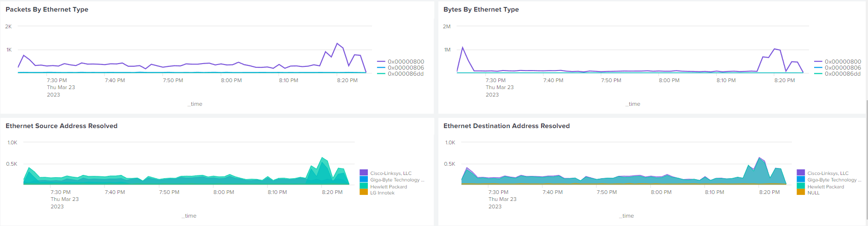Click the Bytes By Ethernet Type title
Image resolution: width=868 pixels, height=226 pixels.
481,9
